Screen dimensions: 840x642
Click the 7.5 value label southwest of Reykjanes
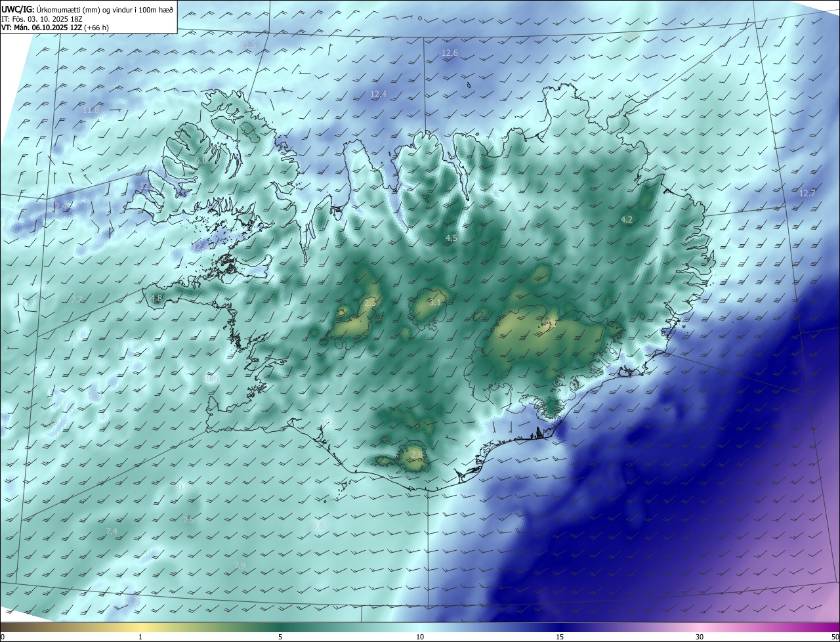click(x=188, y=521)
